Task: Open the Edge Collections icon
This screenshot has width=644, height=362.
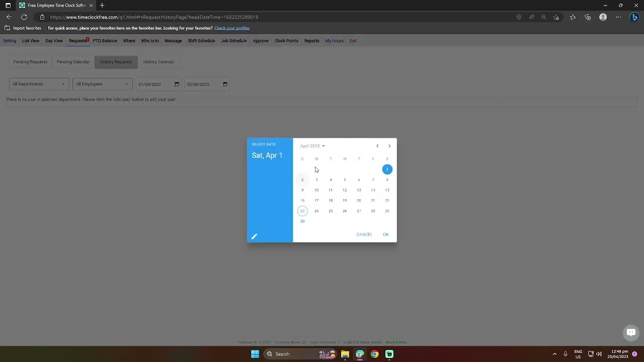Action: click(588, 17)
